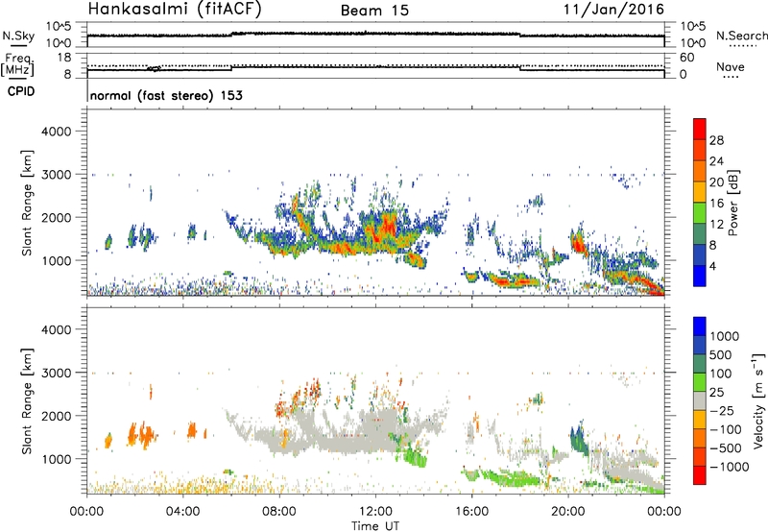Viewport: 768px width, 532px height.
Task: Click the '08:00' time tick label
Action: coord(279,512)
